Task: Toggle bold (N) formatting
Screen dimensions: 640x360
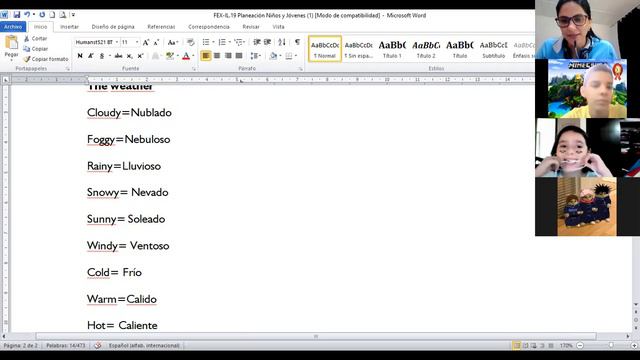Action: pyautogui.click(x=80, y=56)
